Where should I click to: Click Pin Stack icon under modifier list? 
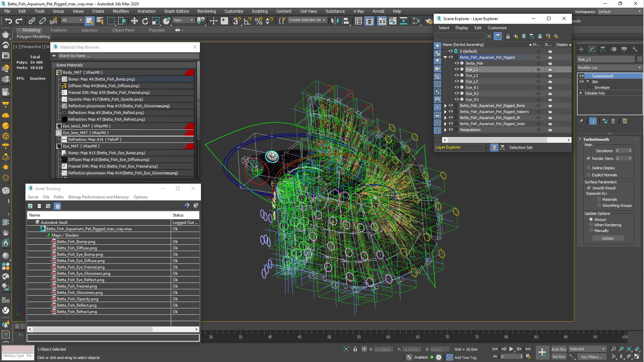point(581,121)
